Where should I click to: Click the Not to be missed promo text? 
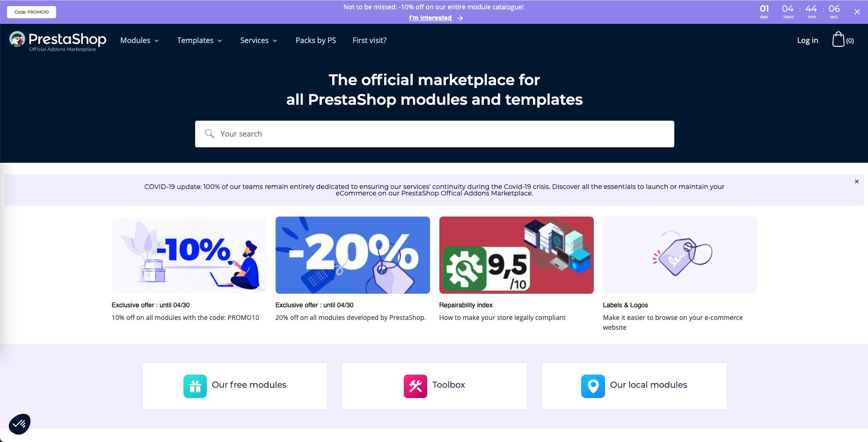pyautogui.click(x=433, y=7)
